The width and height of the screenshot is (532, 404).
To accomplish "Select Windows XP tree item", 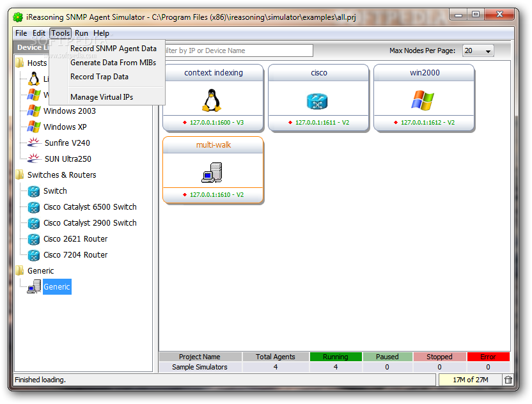I will [x=65, y=127].
